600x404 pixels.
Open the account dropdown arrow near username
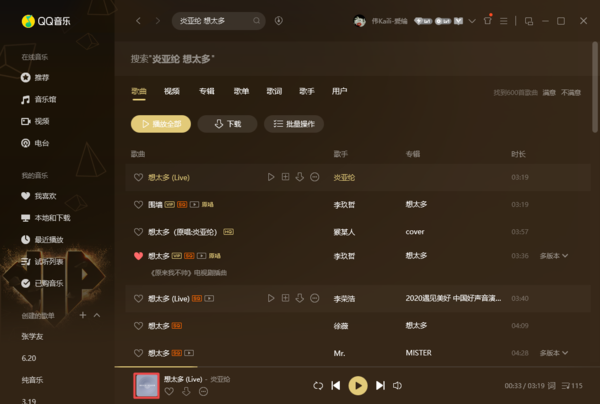coord(472,21)
